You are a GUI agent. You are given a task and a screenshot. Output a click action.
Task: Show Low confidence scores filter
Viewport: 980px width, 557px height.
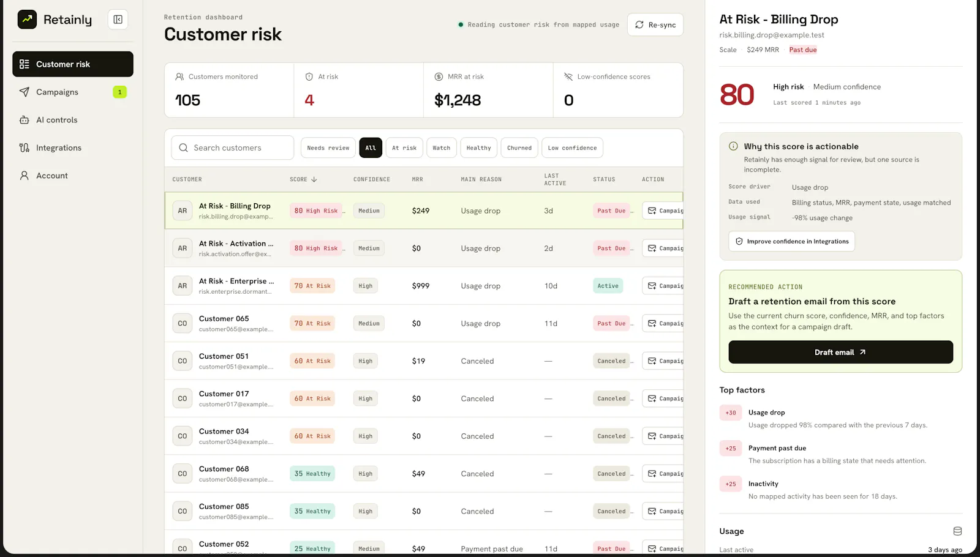[572, 148]
